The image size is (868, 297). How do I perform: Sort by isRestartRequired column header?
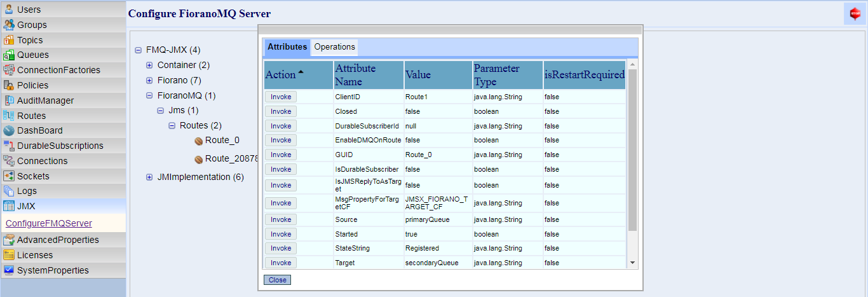pos(585,74)
